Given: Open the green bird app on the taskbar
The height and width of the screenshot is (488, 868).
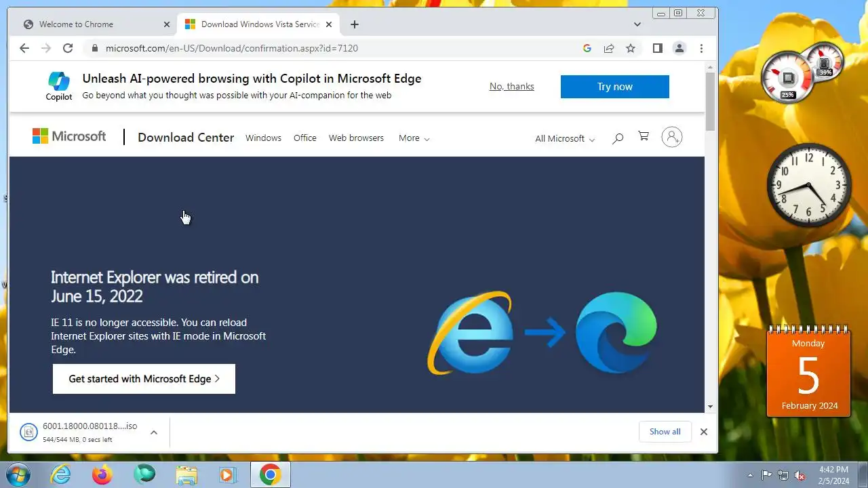Looking at the screenshot, I should pyautogui.click(x=144, y=474).
